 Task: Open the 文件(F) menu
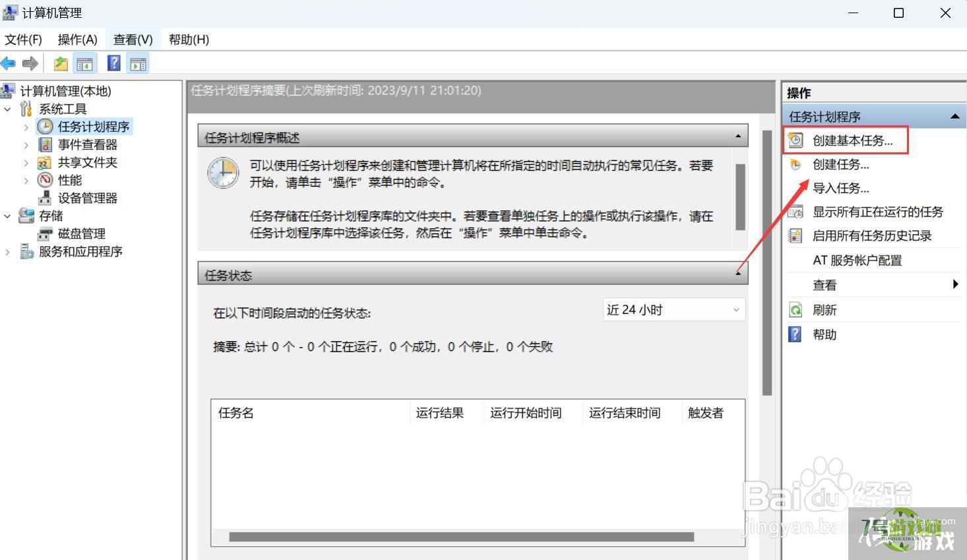coord(23,40)
